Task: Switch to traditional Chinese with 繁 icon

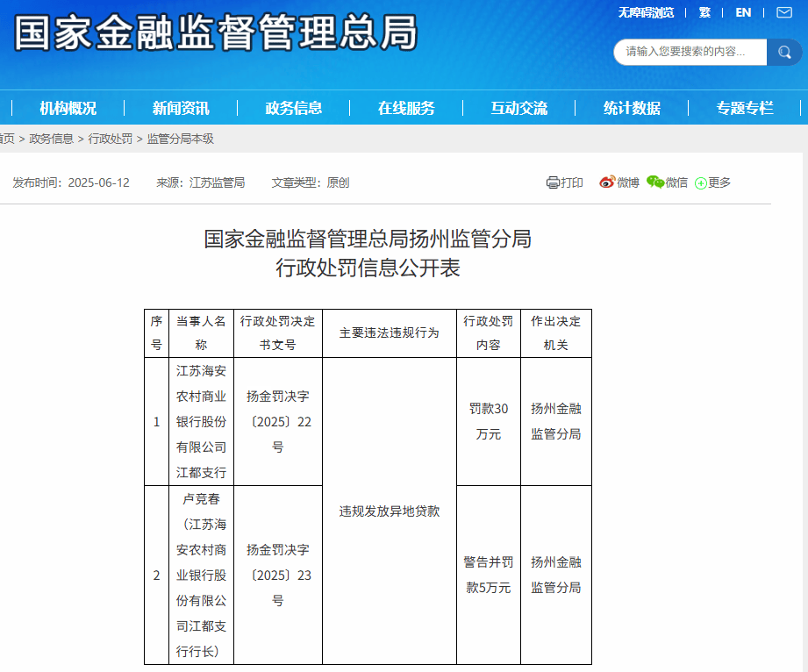Action: click(704, 12)
